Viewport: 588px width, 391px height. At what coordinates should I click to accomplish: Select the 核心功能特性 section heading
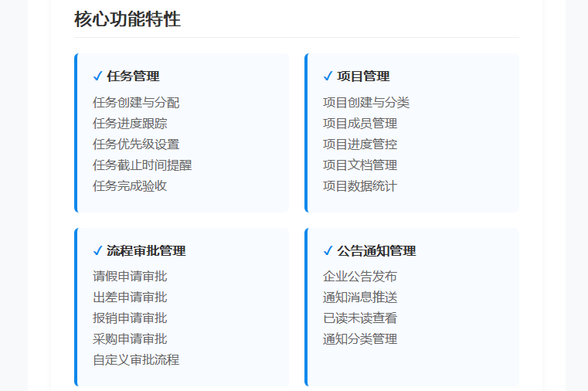[x=127, y=19]
